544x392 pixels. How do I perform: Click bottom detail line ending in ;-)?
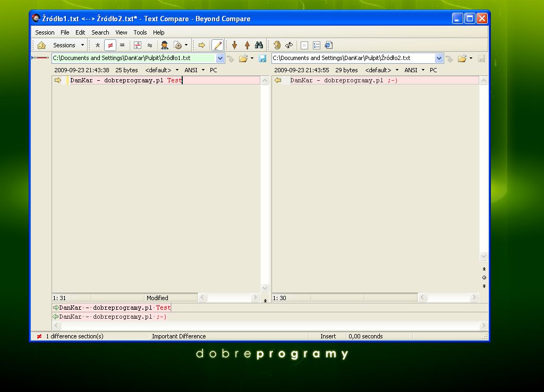click(x=113, y=317)
